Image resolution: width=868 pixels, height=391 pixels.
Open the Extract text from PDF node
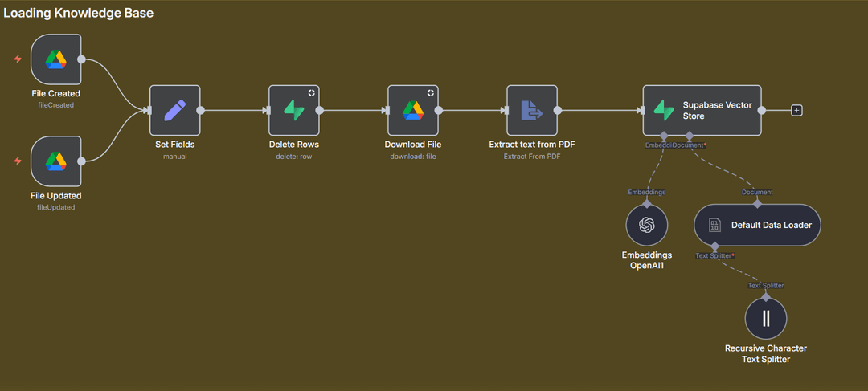(x=531, y=111)
